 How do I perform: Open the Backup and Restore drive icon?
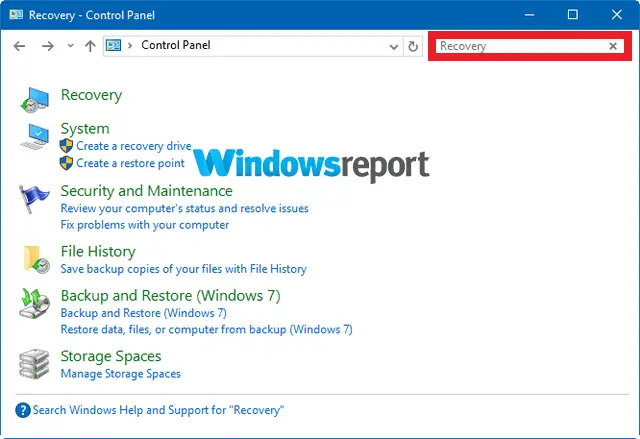(x=34, y=304)
